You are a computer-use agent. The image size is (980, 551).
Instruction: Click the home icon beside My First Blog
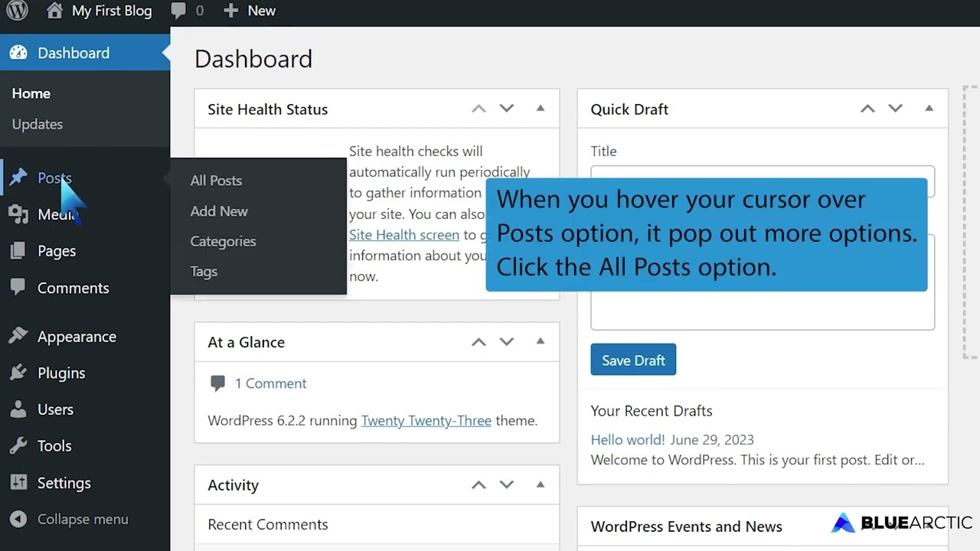pos(54,11)
